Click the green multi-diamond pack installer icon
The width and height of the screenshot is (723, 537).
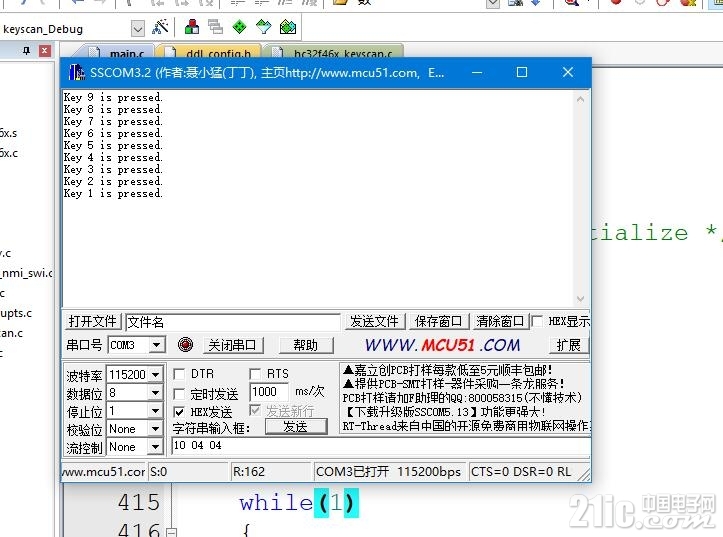(288, 27)
